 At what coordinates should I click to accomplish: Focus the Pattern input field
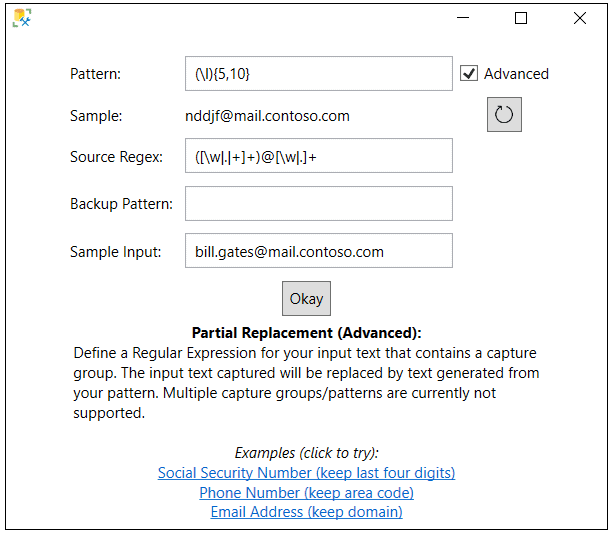pos(319,74)
